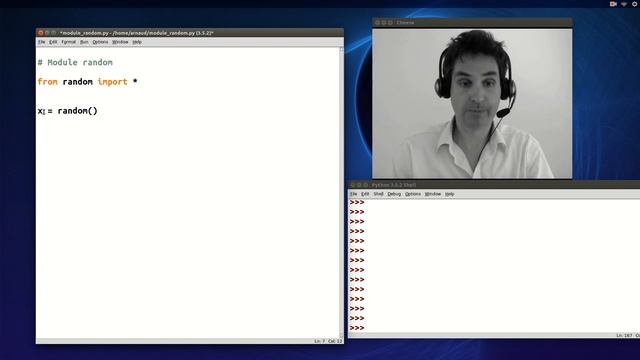
Task: Open Window menu in Python Shell window
Action: pyautogui.click(x=433, y=194)
